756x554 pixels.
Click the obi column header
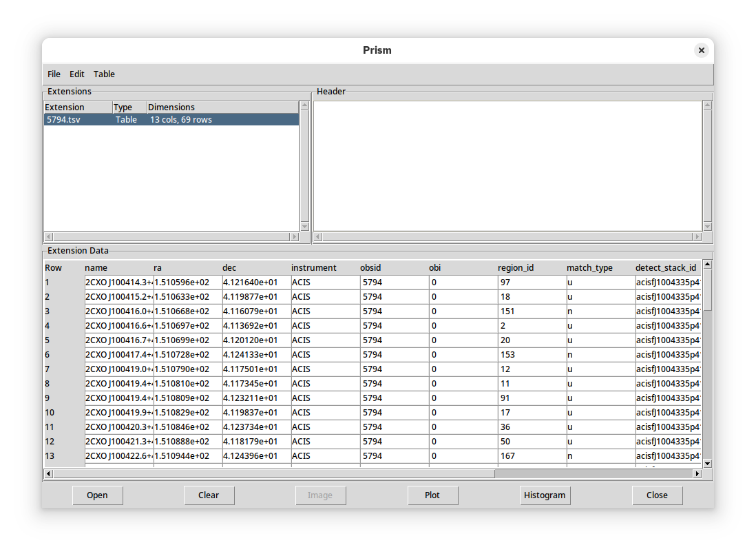(x=463, y=268)
